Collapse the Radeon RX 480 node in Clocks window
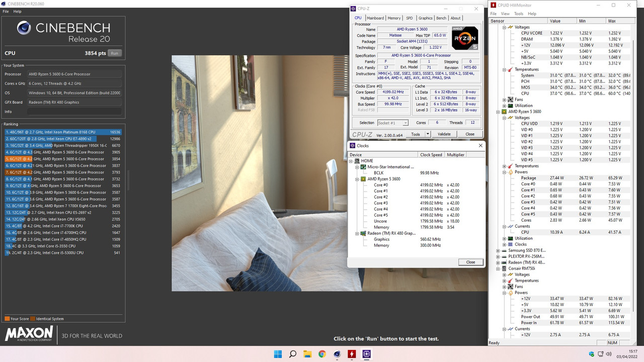The image size is (644, 362). tap(357, 233)
